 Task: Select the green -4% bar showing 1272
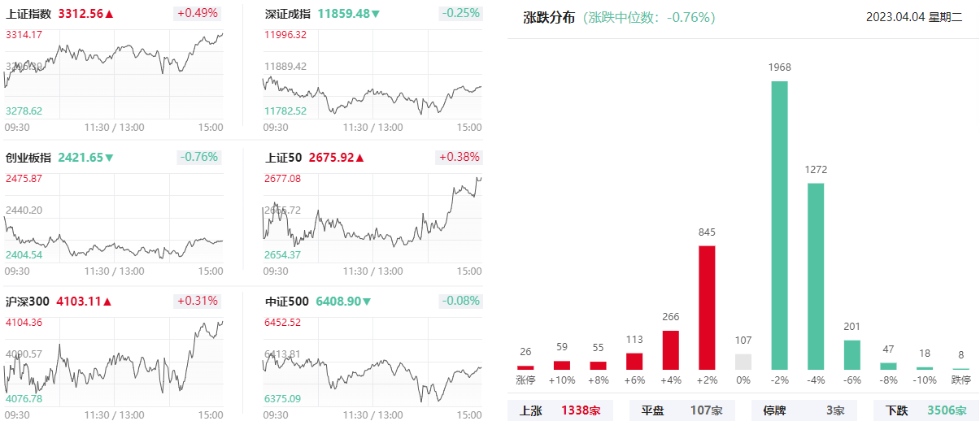816,276
